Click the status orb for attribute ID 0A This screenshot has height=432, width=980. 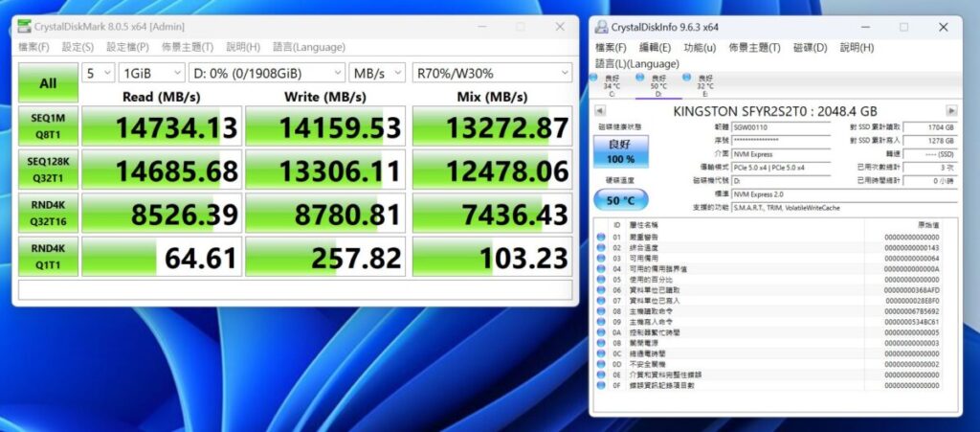click(x=601, y=332)
